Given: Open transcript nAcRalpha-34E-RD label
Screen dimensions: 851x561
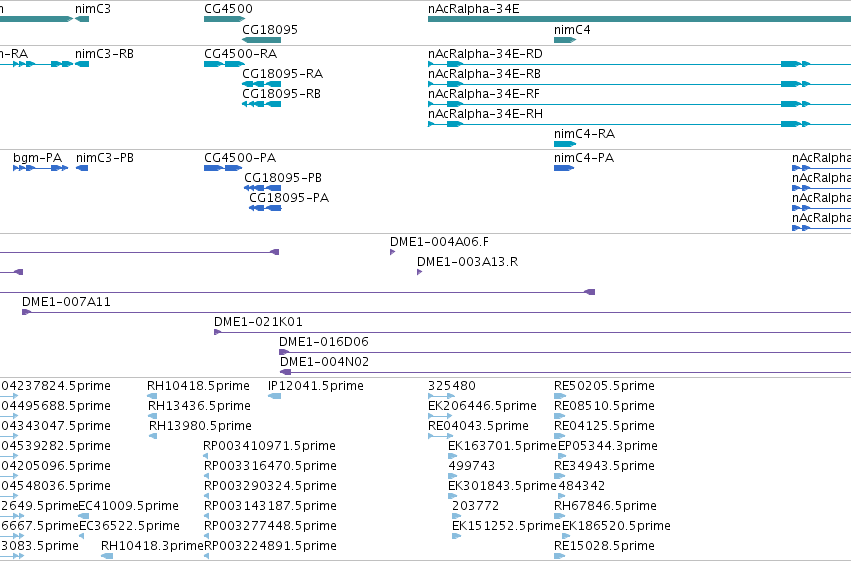Looking at the screenshot, I should pos(485,54).
